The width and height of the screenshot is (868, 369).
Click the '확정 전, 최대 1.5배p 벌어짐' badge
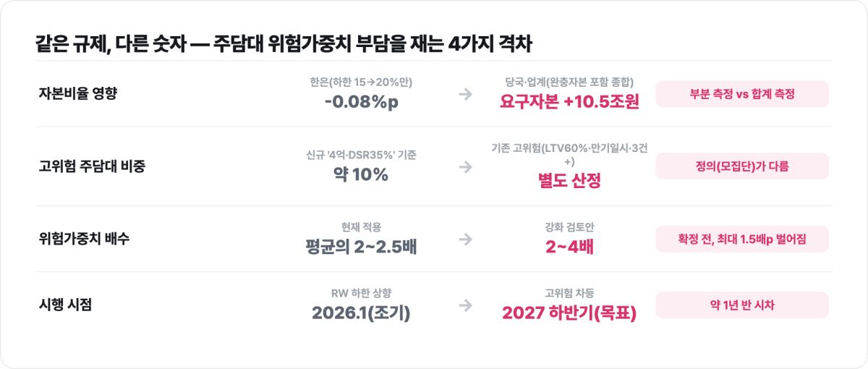coord(742,239)
